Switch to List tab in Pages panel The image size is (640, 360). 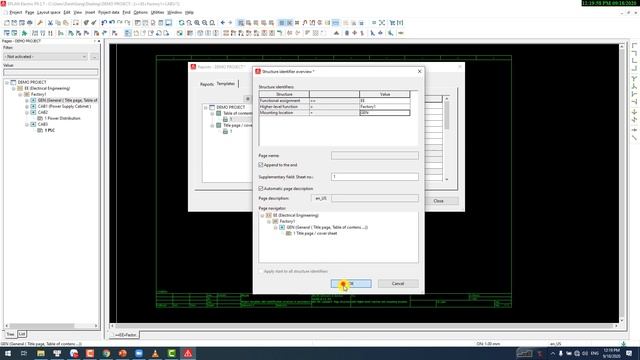pos(22,334)
